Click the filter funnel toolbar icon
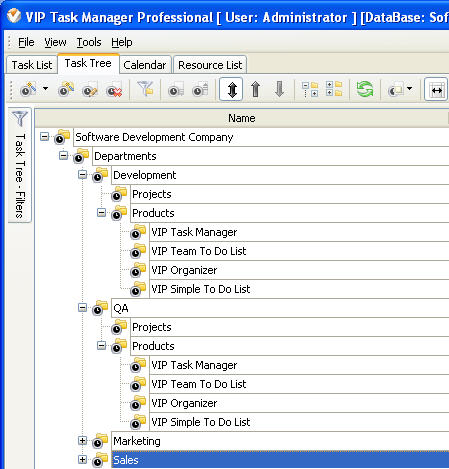The image size is (449, 469). pyautogui.click(x=145, y=89)
